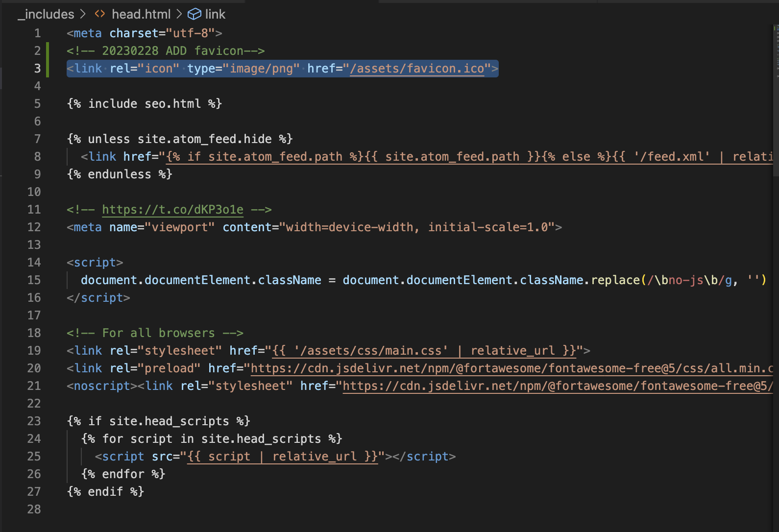Open the _includes folder breadcrumb

click(x=46, y=14)
